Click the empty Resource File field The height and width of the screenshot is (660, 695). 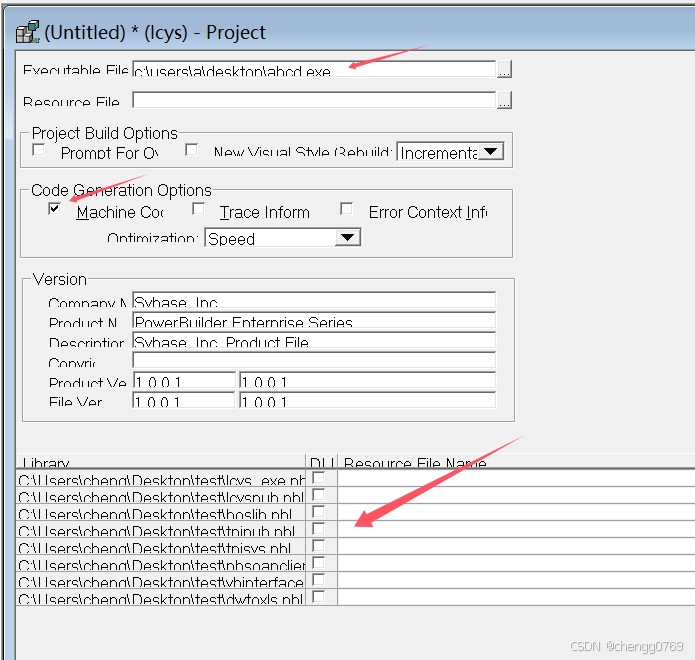(313, 101)
